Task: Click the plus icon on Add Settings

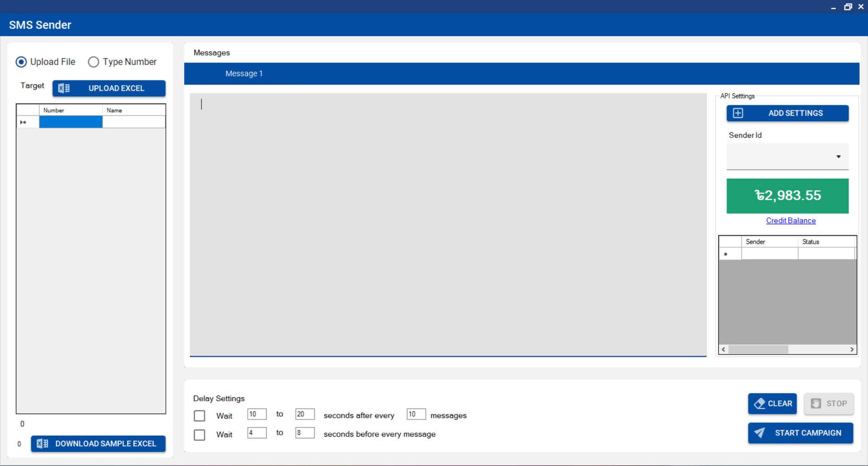Action: click(738, 113)
